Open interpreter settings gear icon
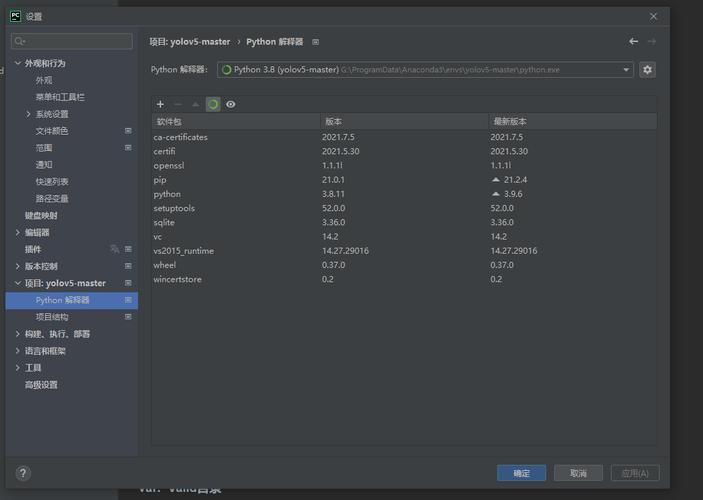The image size is (703, 500). tap(647, 70)
